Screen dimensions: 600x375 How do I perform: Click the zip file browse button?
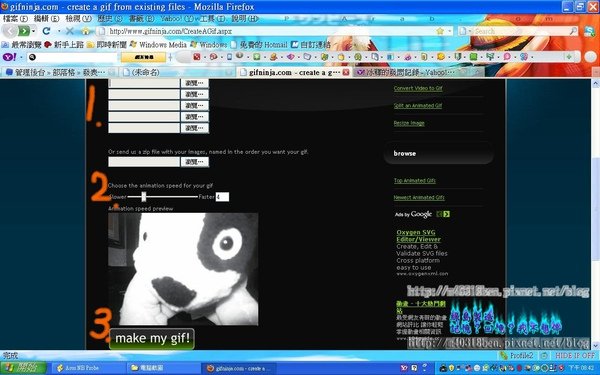[x=195, y=162]
